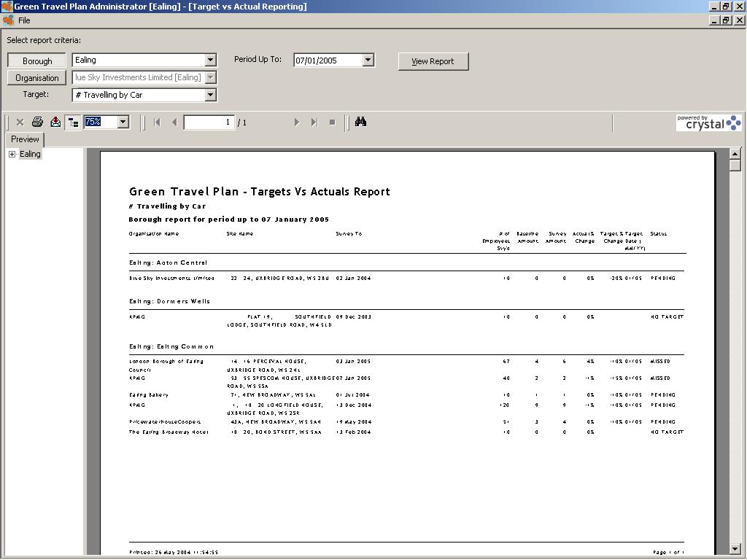Screen dimensions: 747x560
Task: Click 'Borough report for period up to 07 January 2005'
Action: tap(228, 219)
